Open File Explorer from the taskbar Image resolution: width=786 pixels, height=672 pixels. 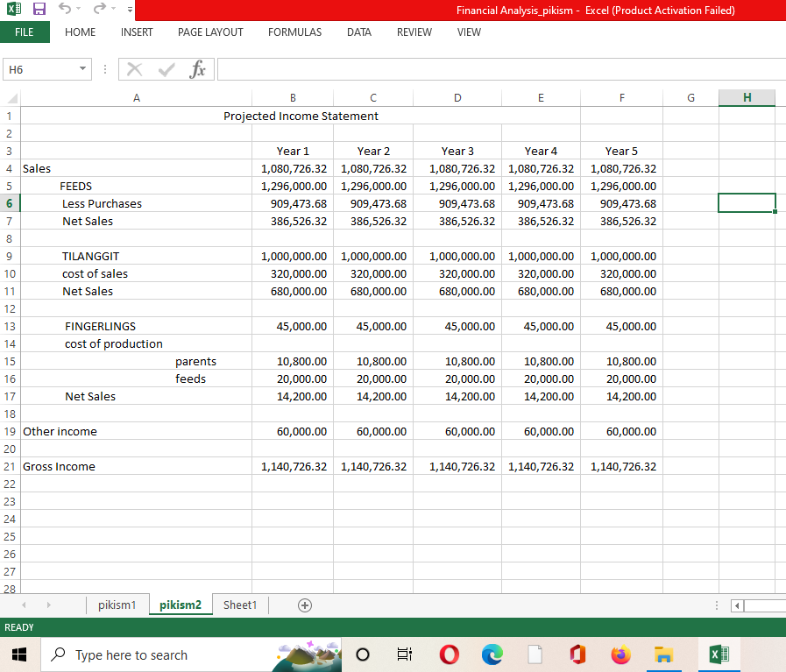(664, 654)
